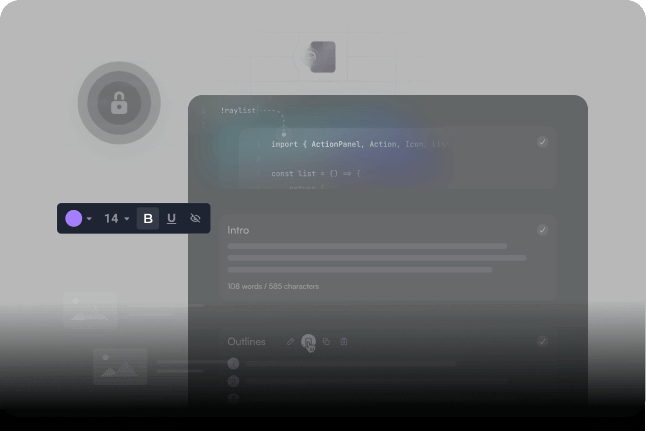Screen dimensions: 646x431
Task: Toggle underline formatting with the U button
Action: point(171,218)
